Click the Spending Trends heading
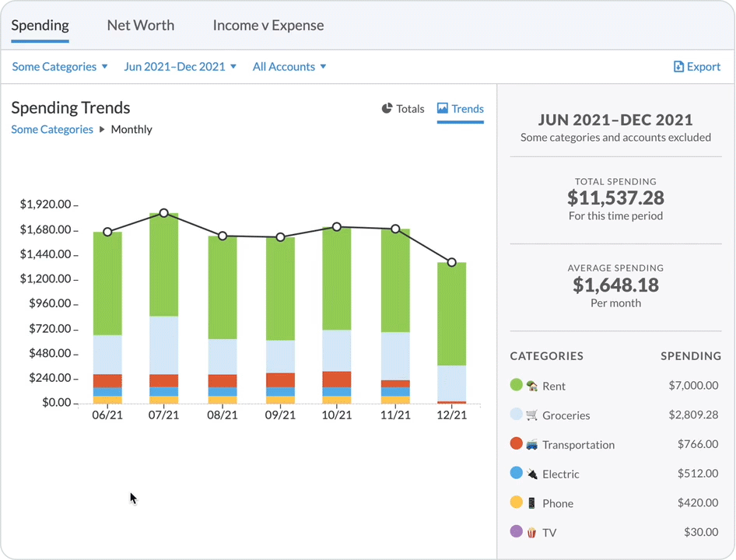The image size is (736, 560). pos(70,108)
